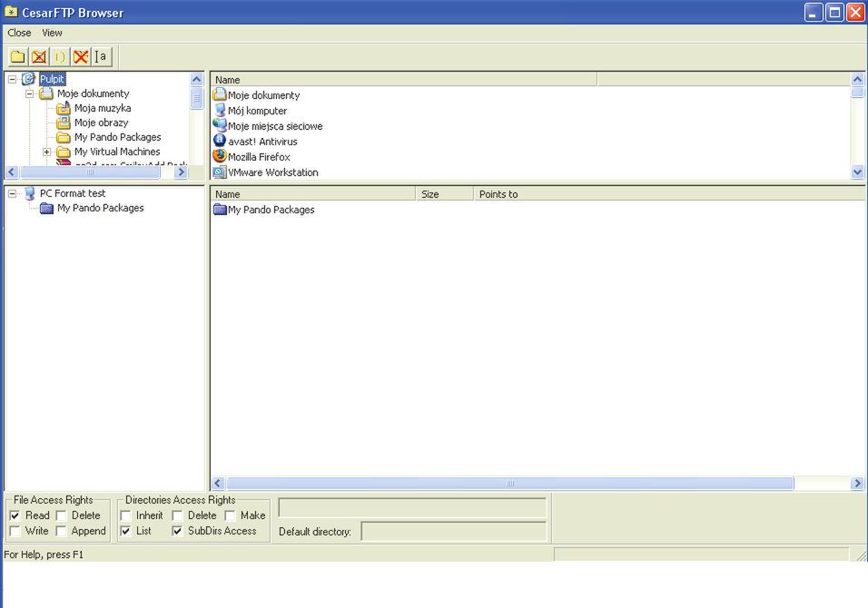The height and width of the screenshot is (608, 868).
Task: Click the greyed-out parentheses toolbar icon
Action: 59,56
